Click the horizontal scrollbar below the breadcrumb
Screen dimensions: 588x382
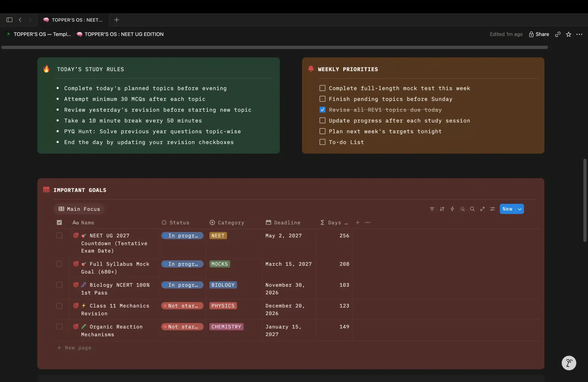point(274,47)
